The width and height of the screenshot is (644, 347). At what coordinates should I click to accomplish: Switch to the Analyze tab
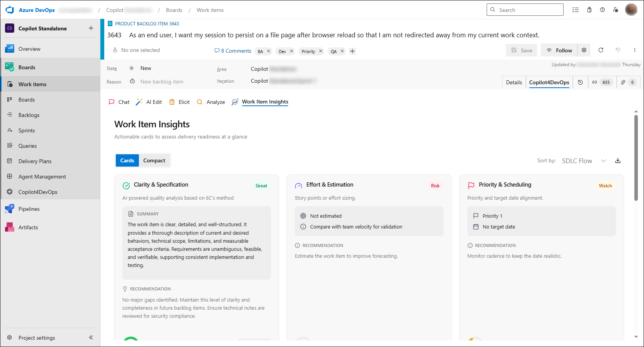tap(211, 102)
